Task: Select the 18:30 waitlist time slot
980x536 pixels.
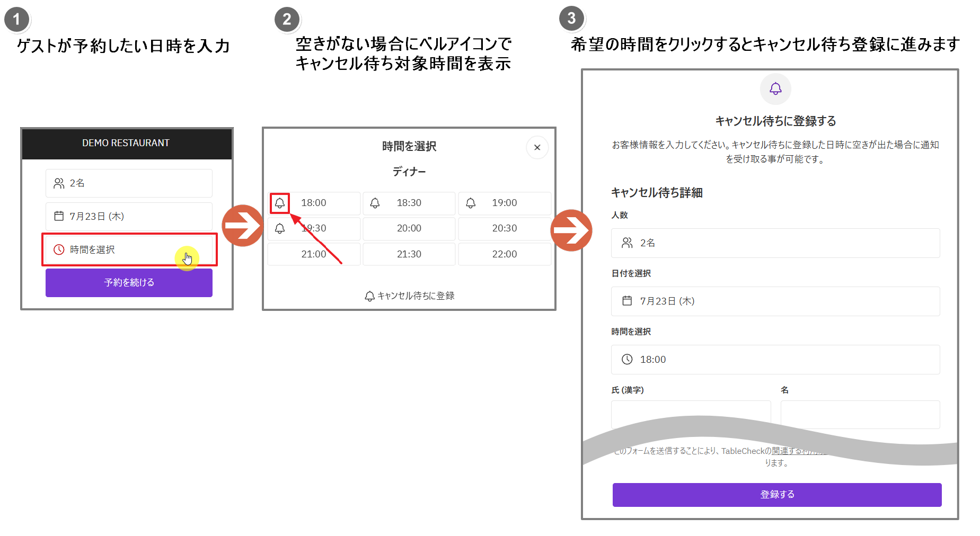Action: [x=409, y=203]
